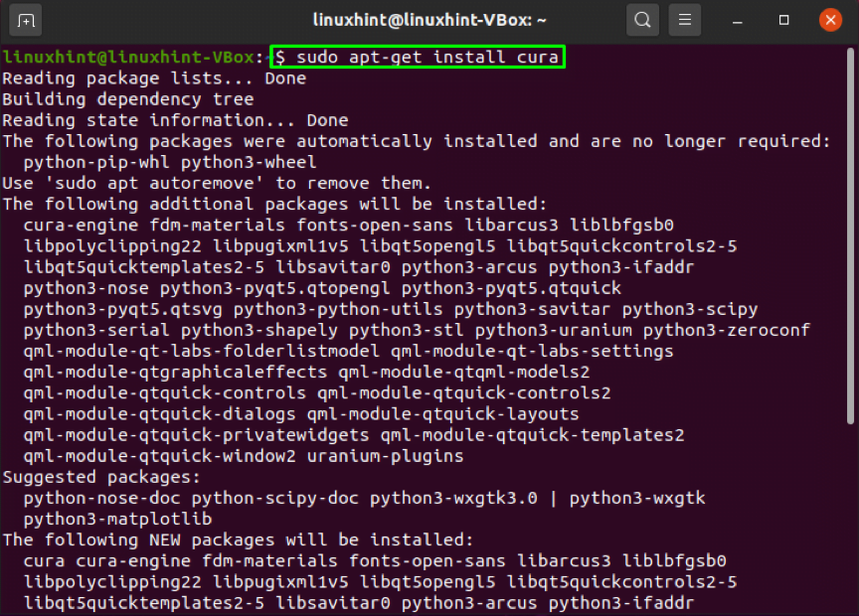This screenshot has height=616, width=859.
Task: Click first 'cura-engine' under additional packages
Action: [x=82, y=226]
